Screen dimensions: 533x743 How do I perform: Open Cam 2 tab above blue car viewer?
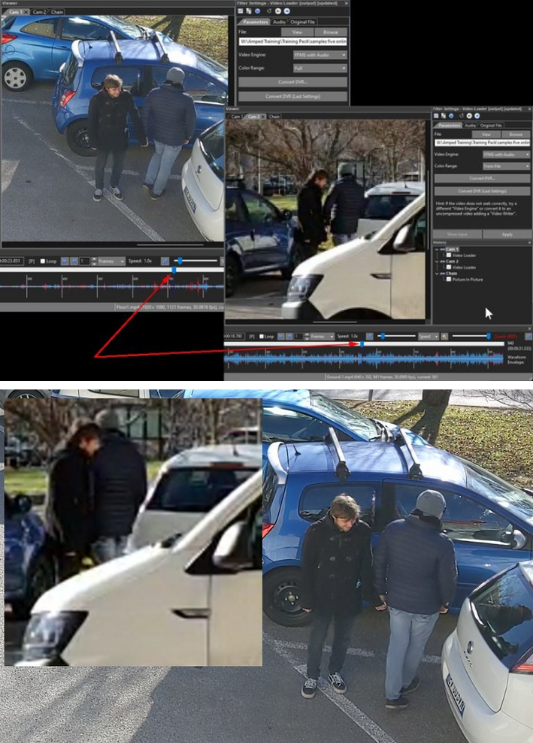(40, 12)
